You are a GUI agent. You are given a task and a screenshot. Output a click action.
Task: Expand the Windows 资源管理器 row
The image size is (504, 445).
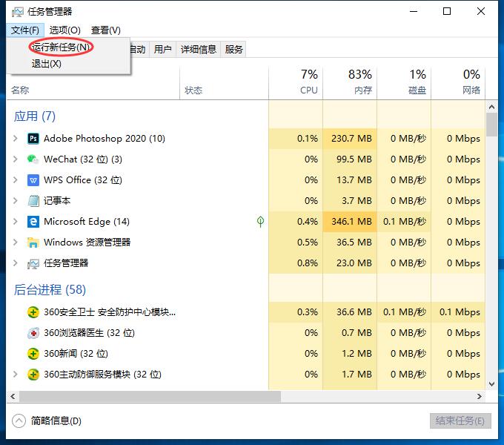(x=15, y=242)
